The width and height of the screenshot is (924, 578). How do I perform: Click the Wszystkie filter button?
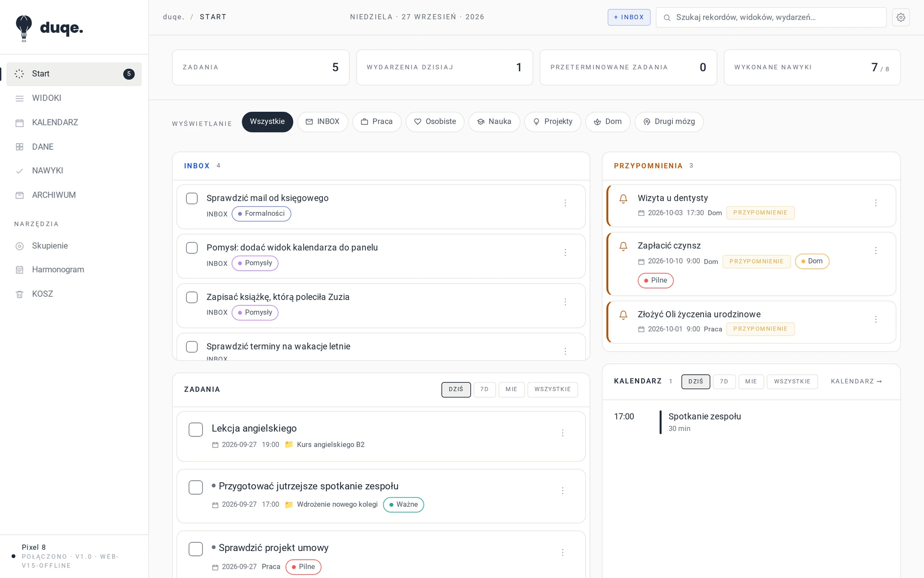pos(268,122)
